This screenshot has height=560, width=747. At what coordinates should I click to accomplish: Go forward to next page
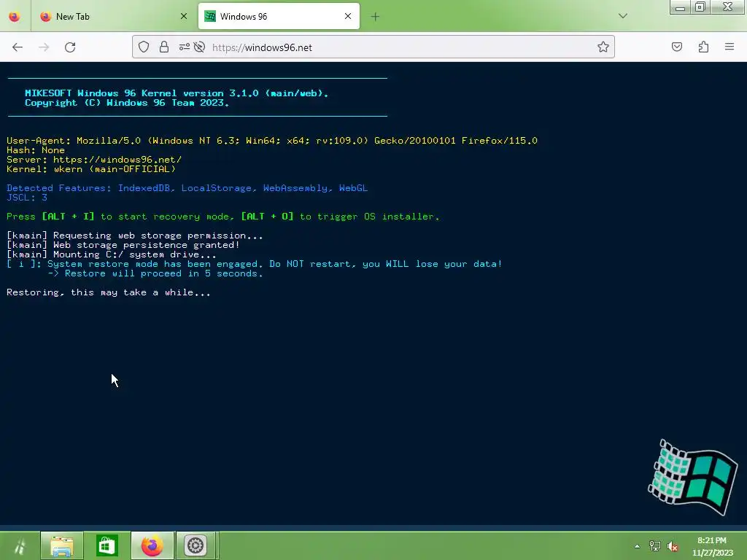[44, 47]
